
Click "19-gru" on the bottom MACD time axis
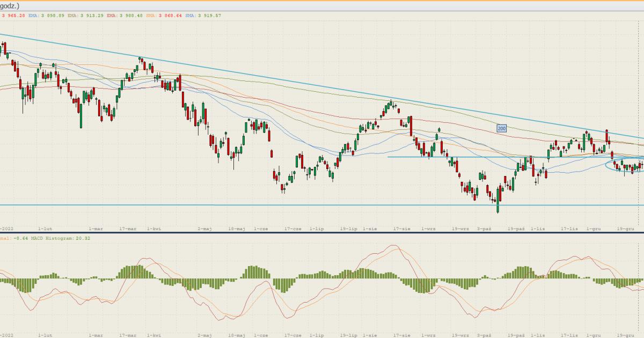pos(625,334)
